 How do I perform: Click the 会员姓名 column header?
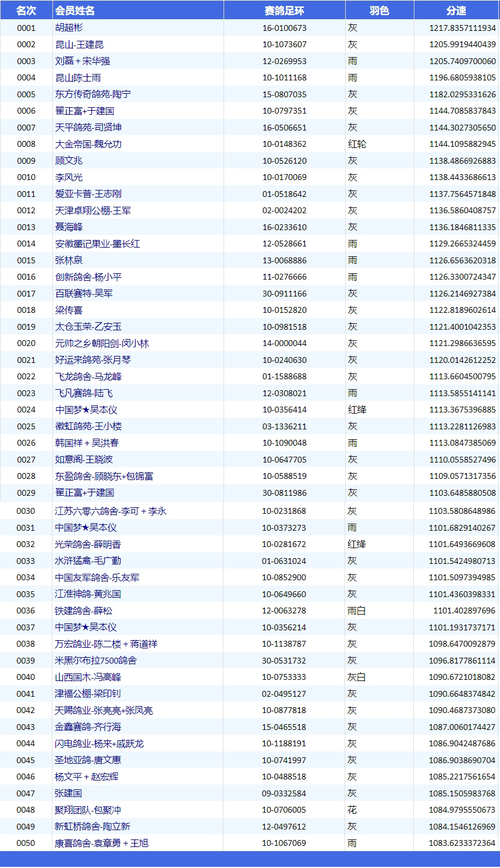coord(75,10)
